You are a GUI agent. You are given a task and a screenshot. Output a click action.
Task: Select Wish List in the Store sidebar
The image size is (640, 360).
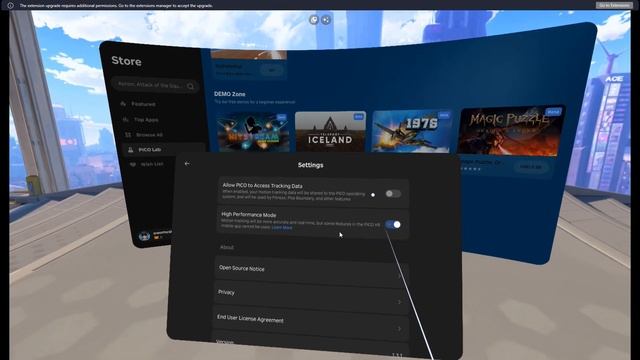click(152, 164)
